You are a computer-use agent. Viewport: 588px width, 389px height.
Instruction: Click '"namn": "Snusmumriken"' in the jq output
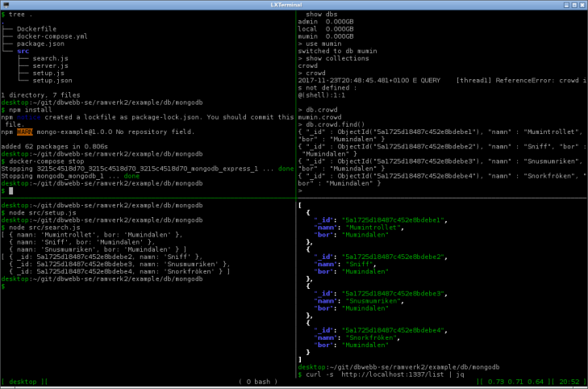pyautogui.click(x=359, y=301)
